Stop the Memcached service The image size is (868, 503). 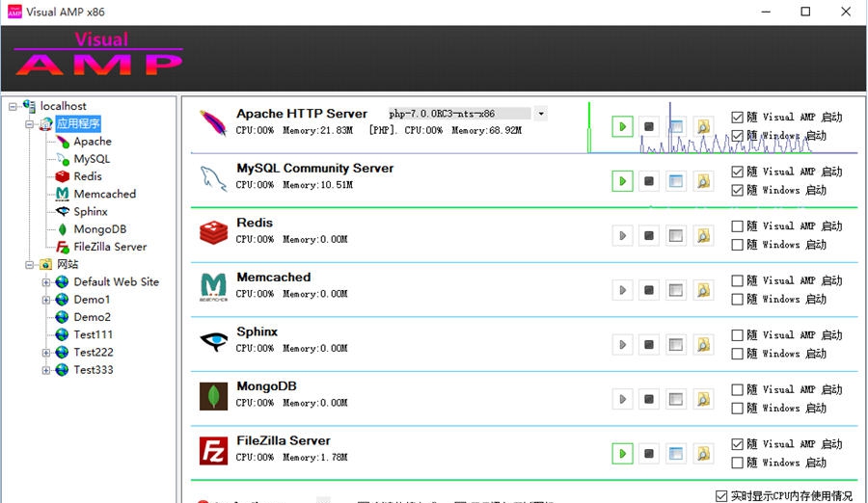click(649, 290)
